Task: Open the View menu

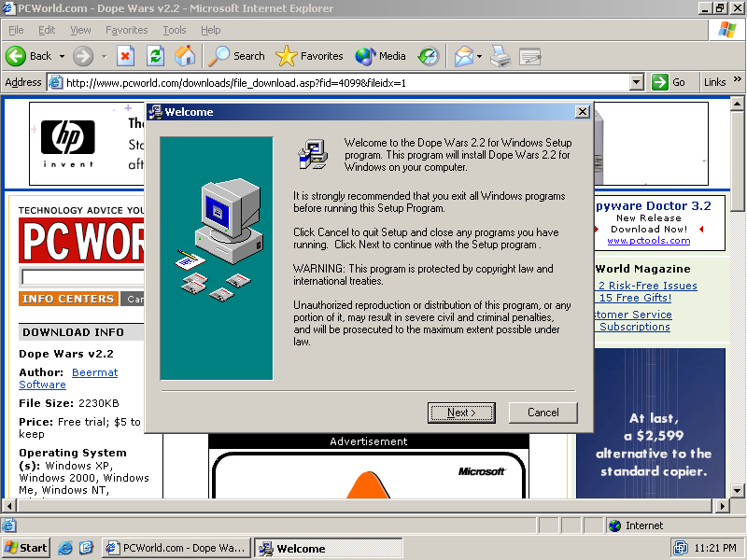Action: (x=80, y=30)
